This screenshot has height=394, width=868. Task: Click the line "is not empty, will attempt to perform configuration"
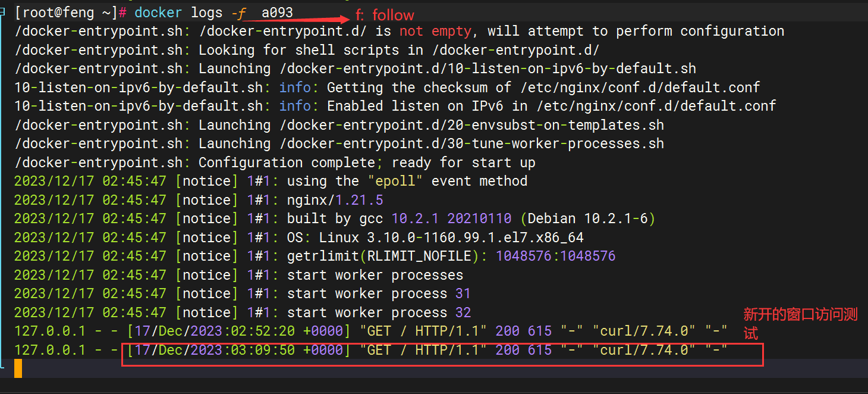point(400,32)
